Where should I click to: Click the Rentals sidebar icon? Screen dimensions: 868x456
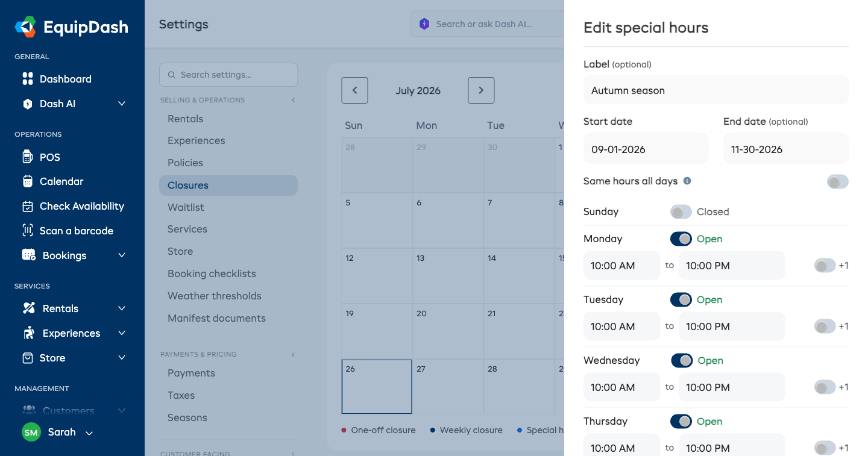pyautogui.click(x=29, y=308)
